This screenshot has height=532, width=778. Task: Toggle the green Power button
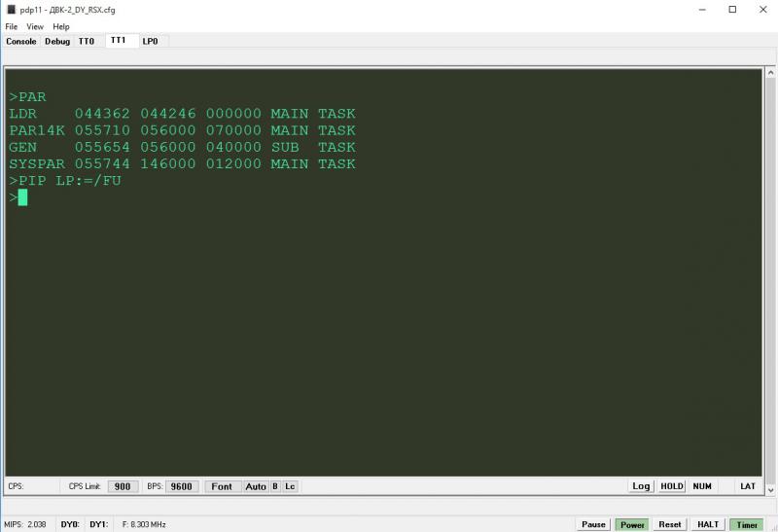tap(632, 524)
